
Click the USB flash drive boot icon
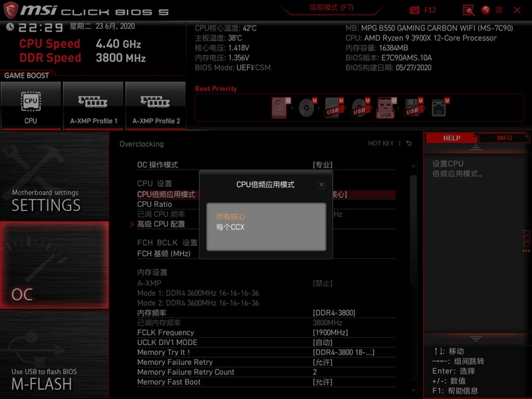pyautogui.click(x=385, y=106)
